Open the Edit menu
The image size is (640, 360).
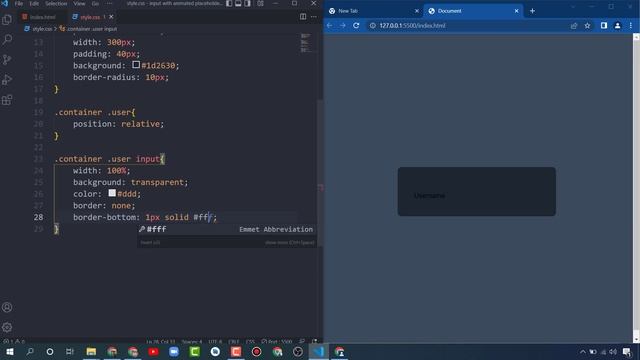click(x=34, y=4)
